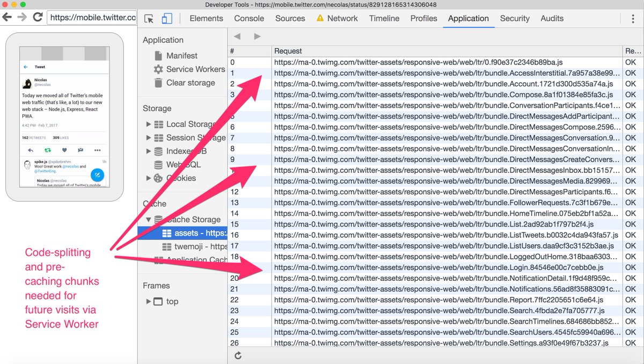The width and height of the screenshot is (644, 364).
Task: Select the bundle.FollowerRequests request row
Action: pos(436,202)
